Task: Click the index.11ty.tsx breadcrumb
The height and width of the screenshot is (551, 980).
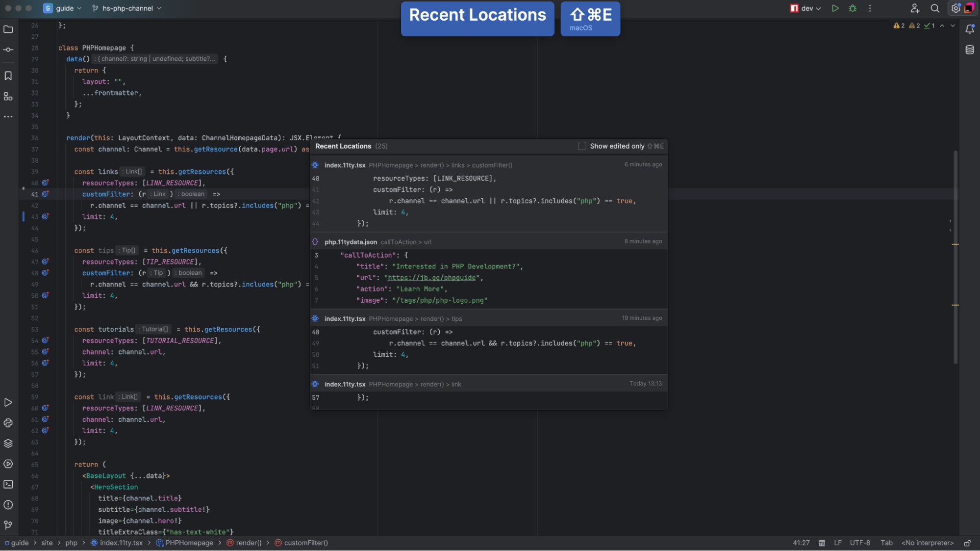Action: (117, 543)
